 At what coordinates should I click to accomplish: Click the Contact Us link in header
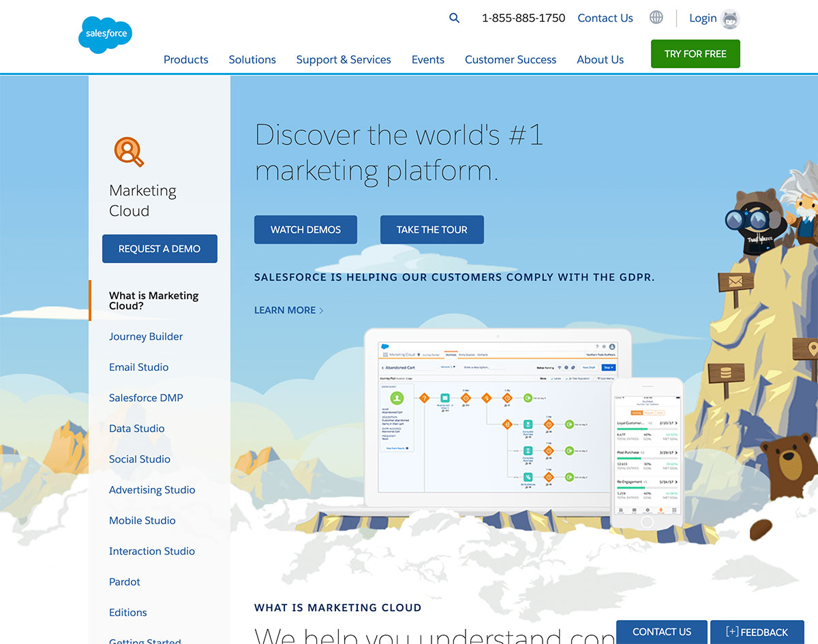pyautogui.click(x=605, y=18)
